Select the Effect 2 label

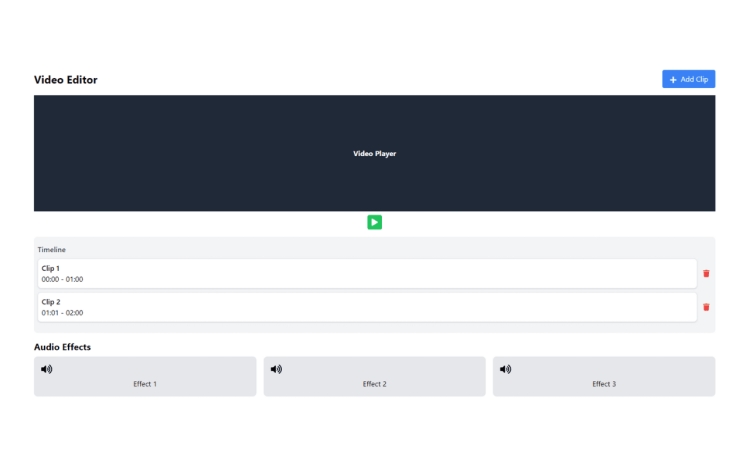(375, 384)
